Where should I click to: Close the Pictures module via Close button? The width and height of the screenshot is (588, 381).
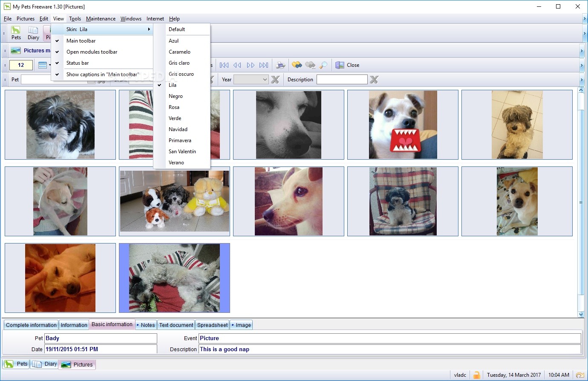click(347, 65)
